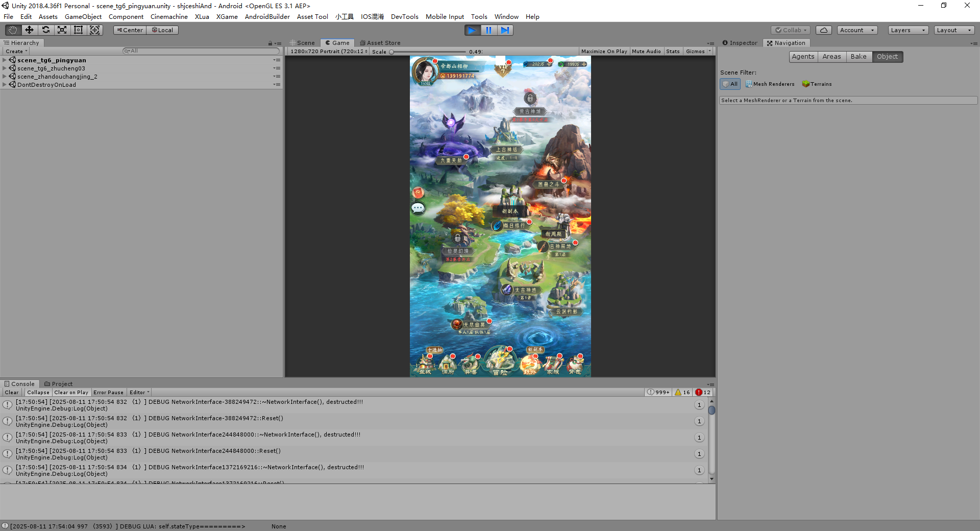The height and width of the screenshot is (531, 980).
Task: Toggle Error Pause in Console
Action: point(108,393)
